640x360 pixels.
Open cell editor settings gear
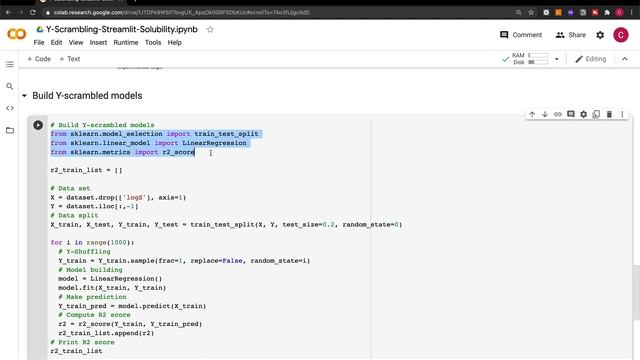coord(584,114)
